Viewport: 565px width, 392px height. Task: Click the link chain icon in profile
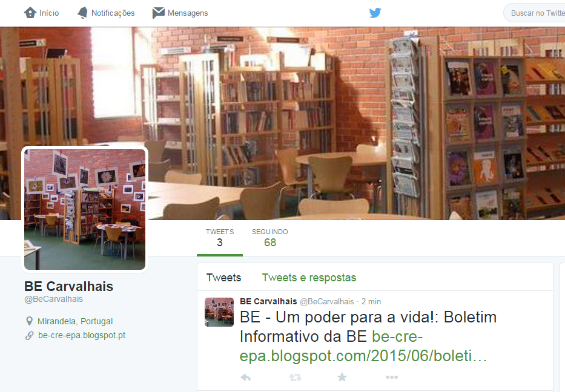pyautogui.click(x=30, y=336)
